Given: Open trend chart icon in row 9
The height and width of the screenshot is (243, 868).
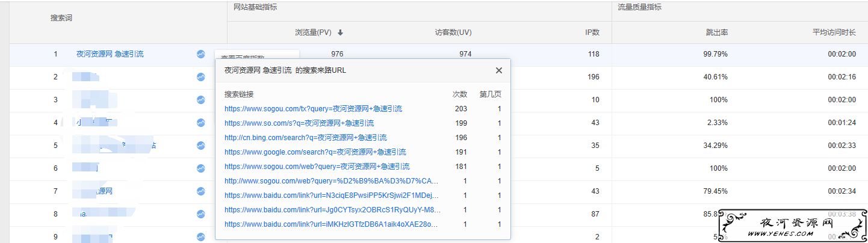Looking at the screenshot, I should pos(200,237).
